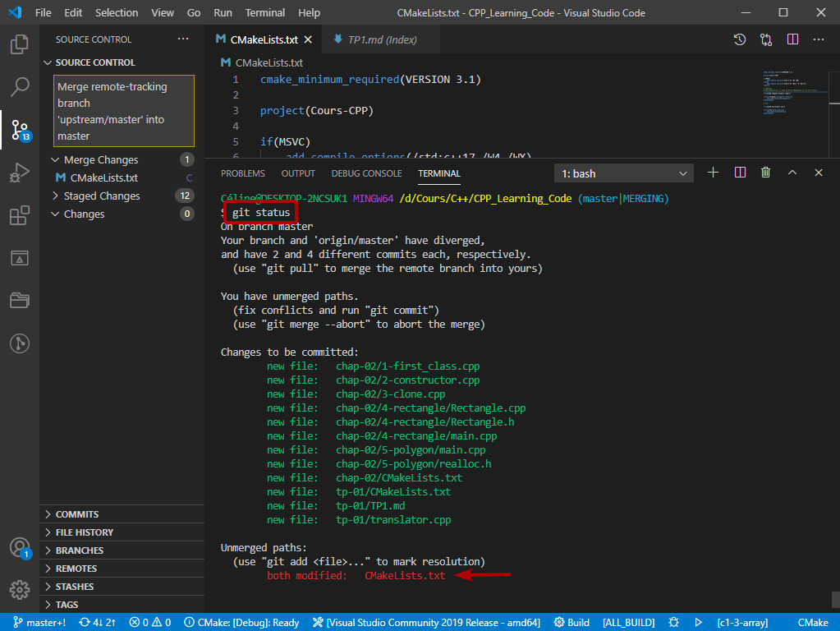This screenshot has height=631, width=840.
Task: Open the Manage gear menu
Action: tap(19, 590)
